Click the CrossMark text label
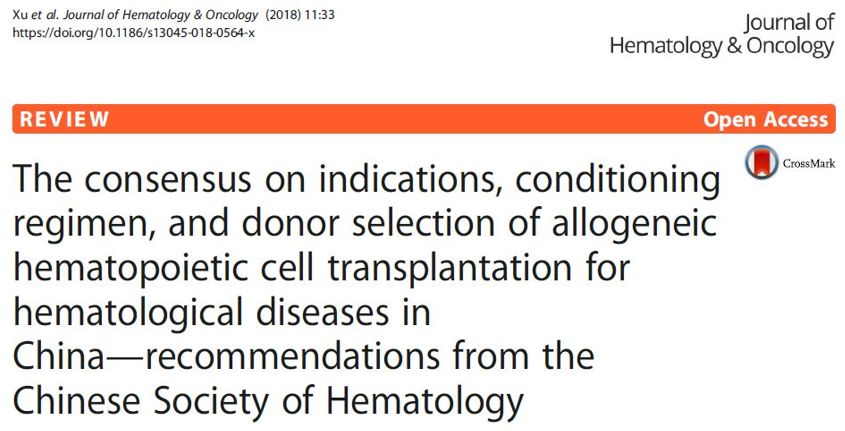845x431 pixels. coord(809,163)
